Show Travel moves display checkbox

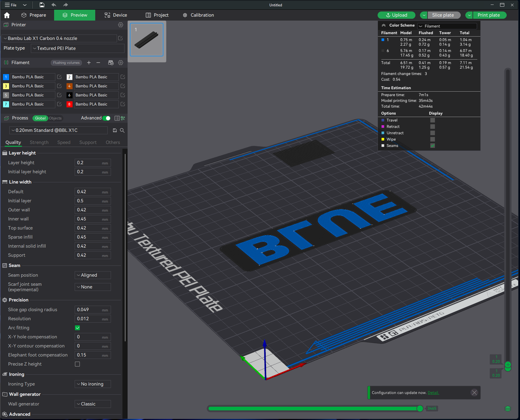(433, 120)
